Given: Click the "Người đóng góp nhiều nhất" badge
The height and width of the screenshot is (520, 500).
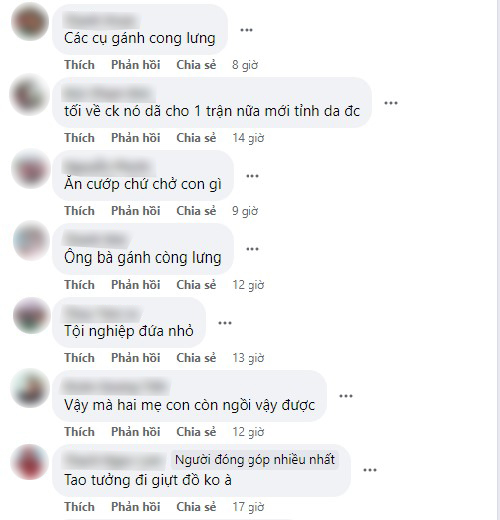Looking at the screenshot, I should pyautogui.click(x=255, y=460).
